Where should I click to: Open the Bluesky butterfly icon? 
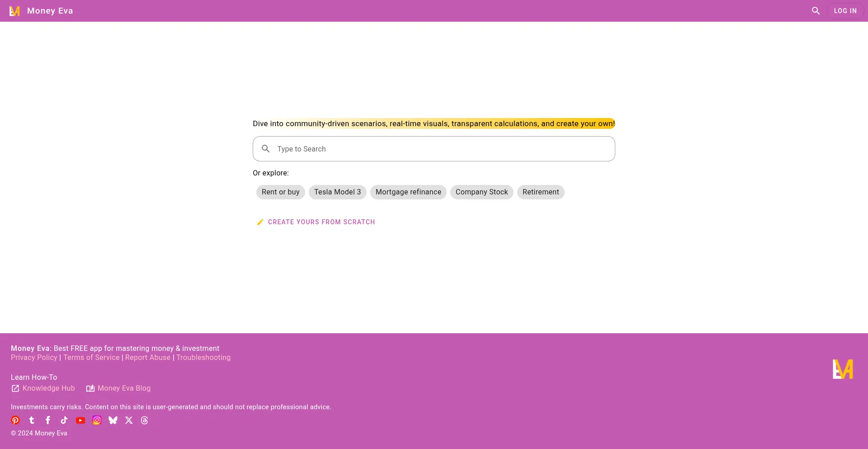(113, 420)
